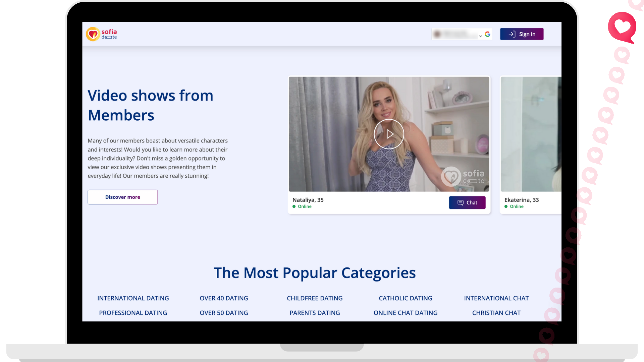Open Catholic Dating

click(x=406, y=298)
